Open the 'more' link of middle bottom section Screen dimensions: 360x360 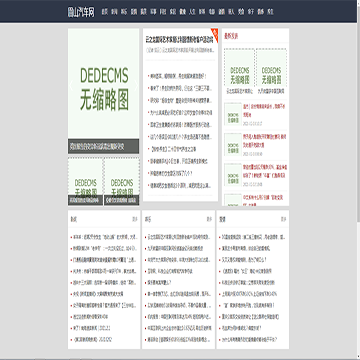(x=209, y=219)
